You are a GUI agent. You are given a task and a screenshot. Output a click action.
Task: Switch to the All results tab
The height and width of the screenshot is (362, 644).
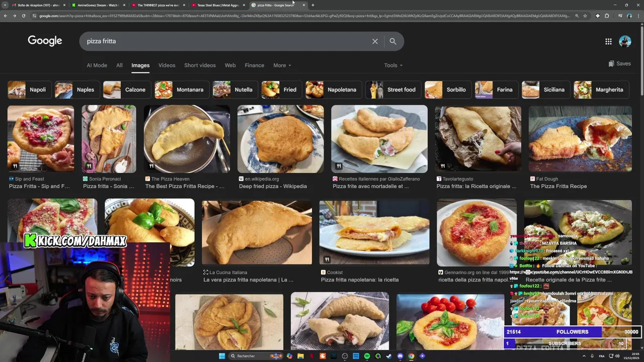(119, 65)
